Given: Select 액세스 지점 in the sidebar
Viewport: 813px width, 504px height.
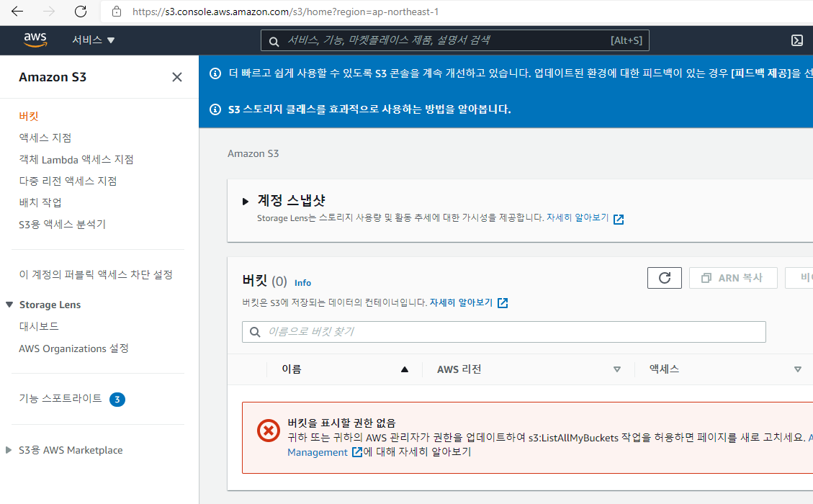Looking at the screenshot, I should (x=45, y=138).
